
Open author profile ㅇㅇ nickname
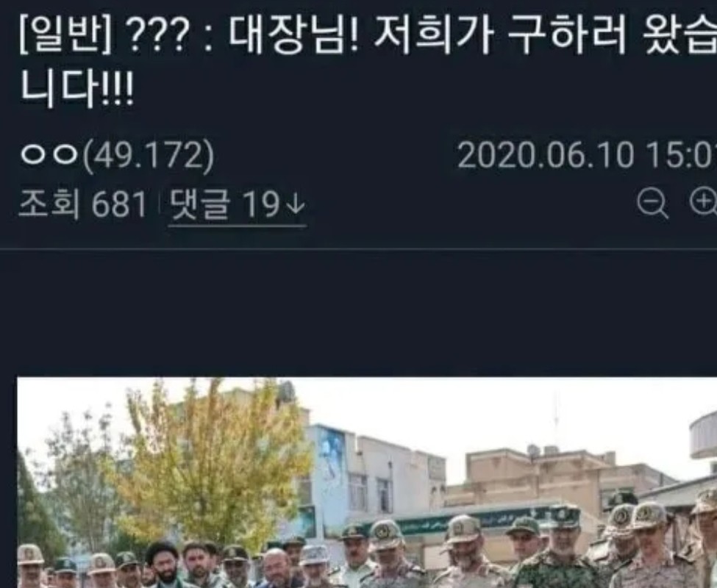[x=48, y=155]
